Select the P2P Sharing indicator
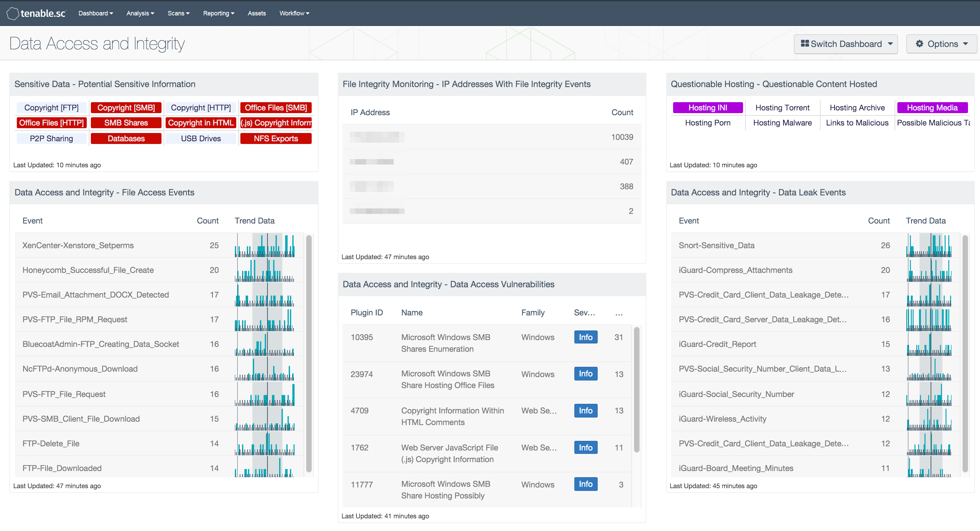Viewport: 980px width, 531px height. pyautogui.click(x=51, y=138)
